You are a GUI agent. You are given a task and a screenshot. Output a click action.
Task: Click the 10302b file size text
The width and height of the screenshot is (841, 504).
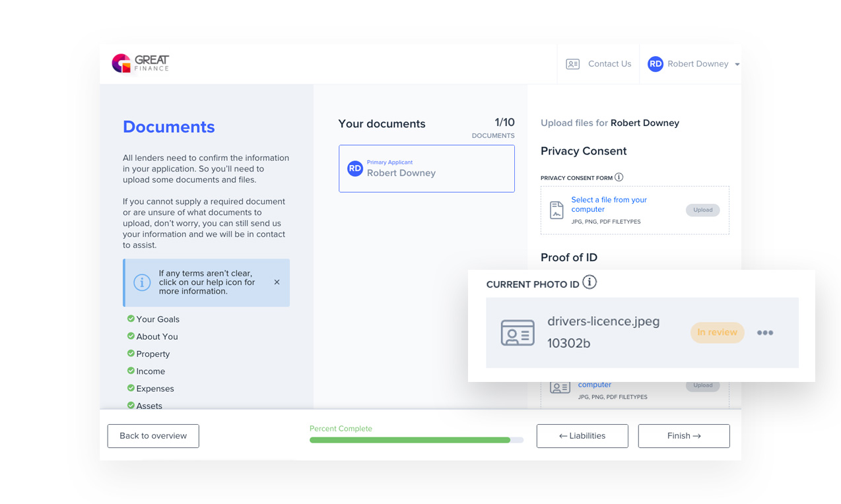pos(568,344)
